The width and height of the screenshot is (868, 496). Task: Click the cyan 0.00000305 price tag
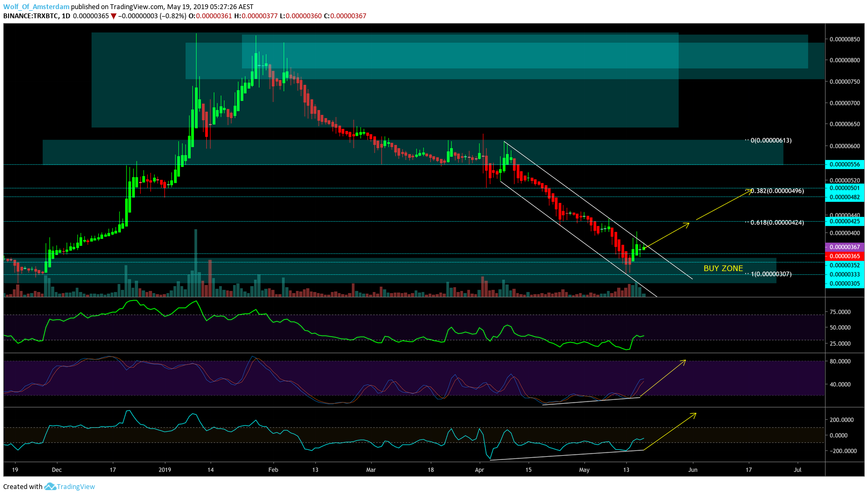[x=844, y=283]
